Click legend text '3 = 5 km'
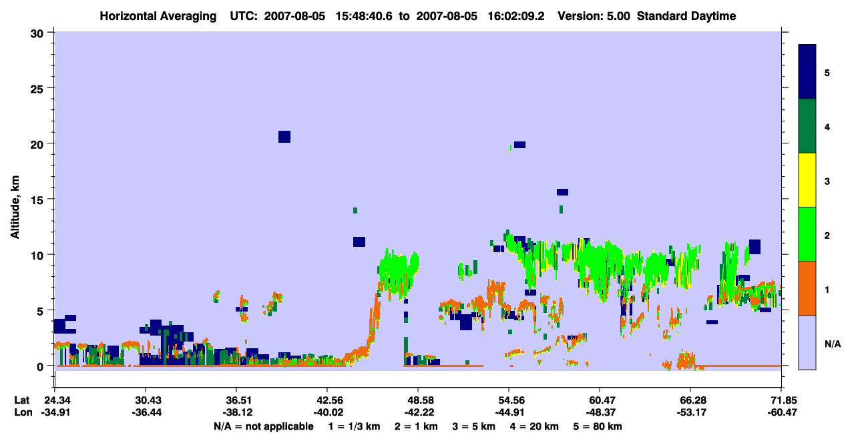The width and height of the screenshot is (868, 445). [474, 426]
